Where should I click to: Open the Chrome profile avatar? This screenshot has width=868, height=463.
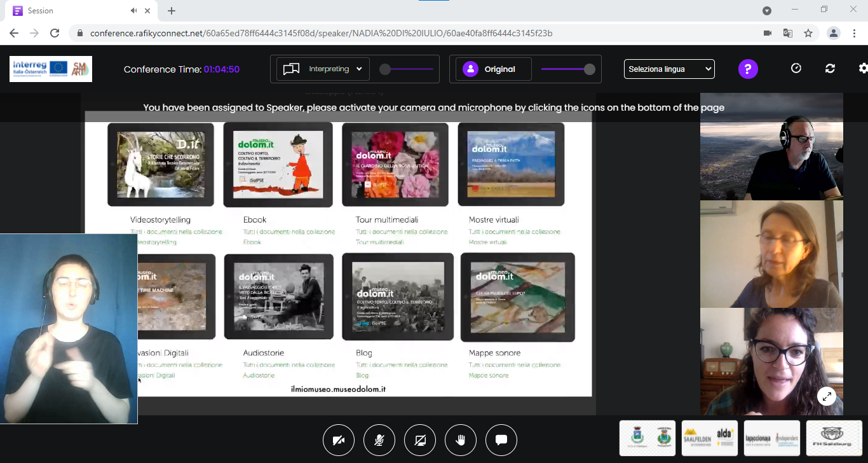tap(834, 33)
